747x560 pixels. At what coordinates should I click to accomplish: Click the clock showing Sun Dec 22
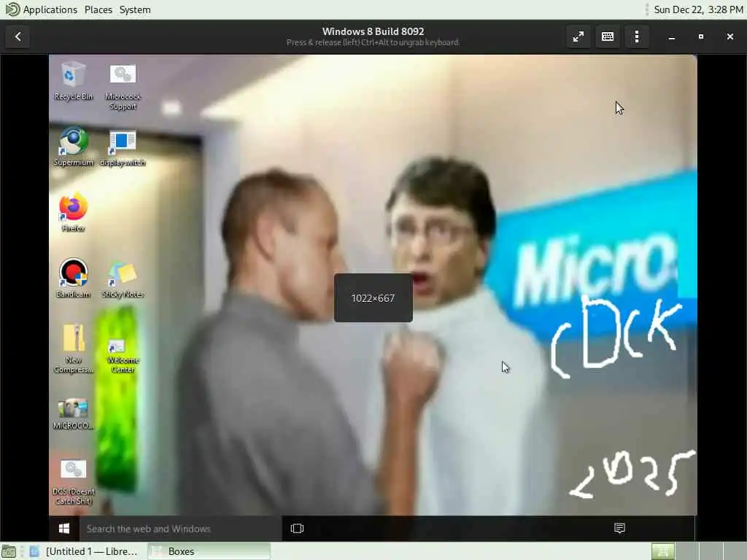pyautogui.click(x=698, y=9)
